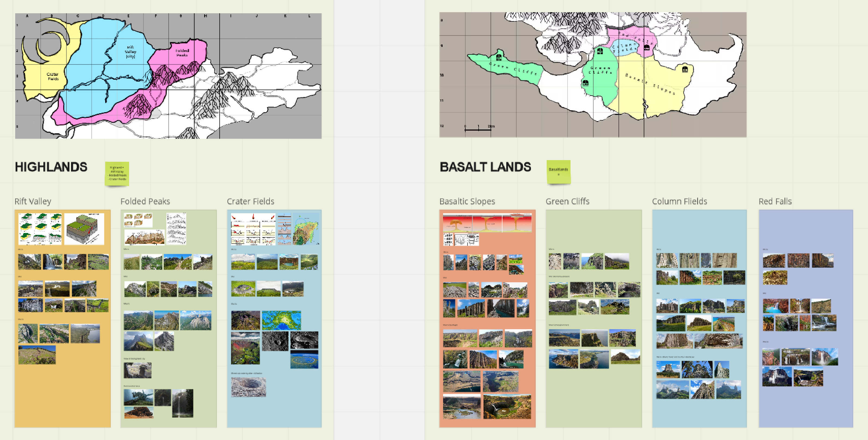Screen dimensions: 868x440
Task: Select the Rift Valley column title
Action: pos(33,201)
